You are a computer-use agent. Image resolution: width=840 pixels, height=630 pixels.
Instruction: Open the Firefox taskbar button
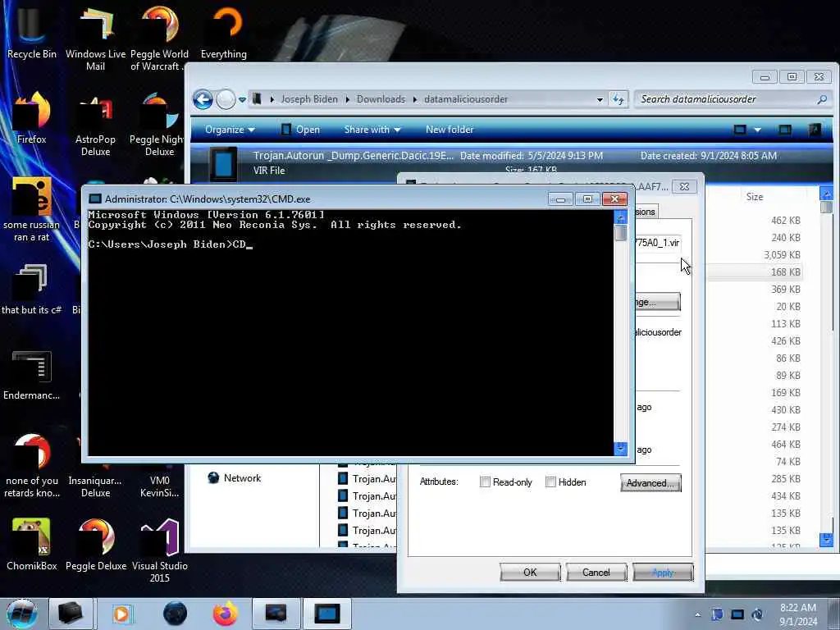226,614
